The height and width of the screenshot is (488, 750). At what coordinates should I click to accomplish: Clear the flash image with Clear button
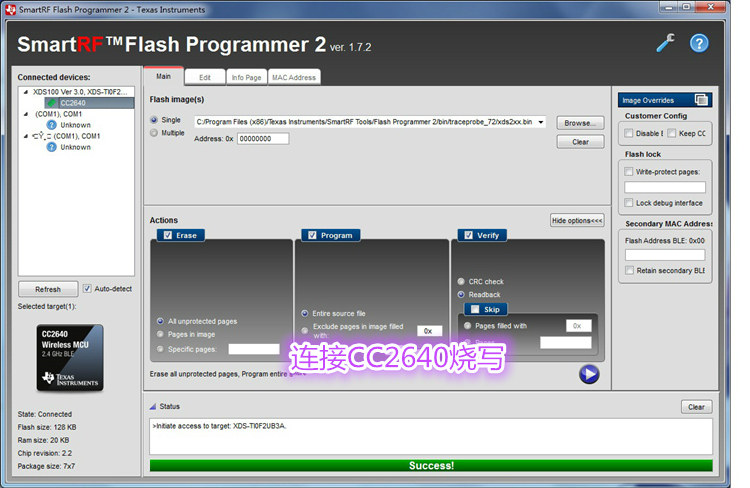(x=580, y=142)
